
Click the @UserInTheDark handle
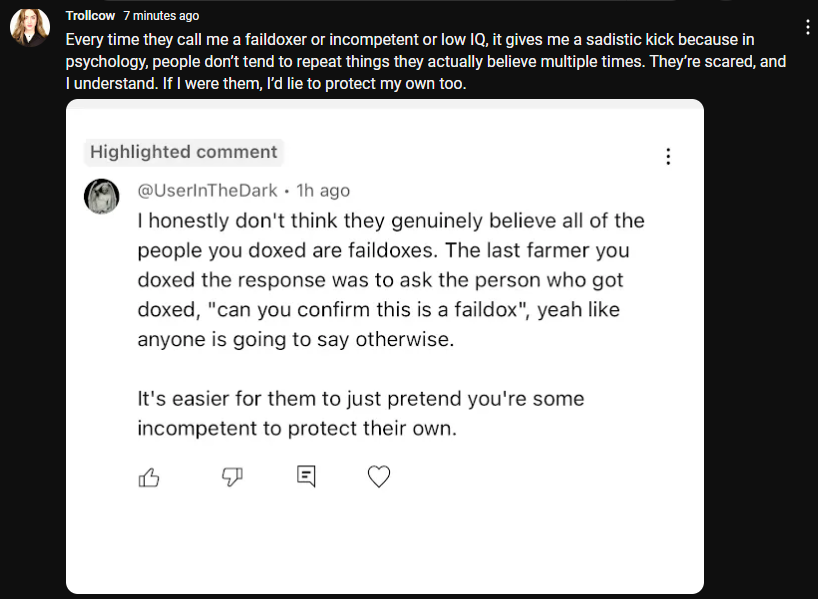207,190
